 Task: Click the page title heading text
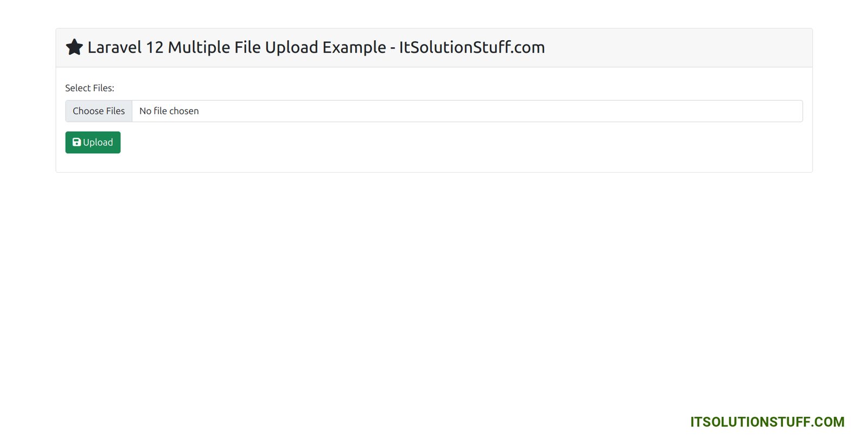coord(316,47)
